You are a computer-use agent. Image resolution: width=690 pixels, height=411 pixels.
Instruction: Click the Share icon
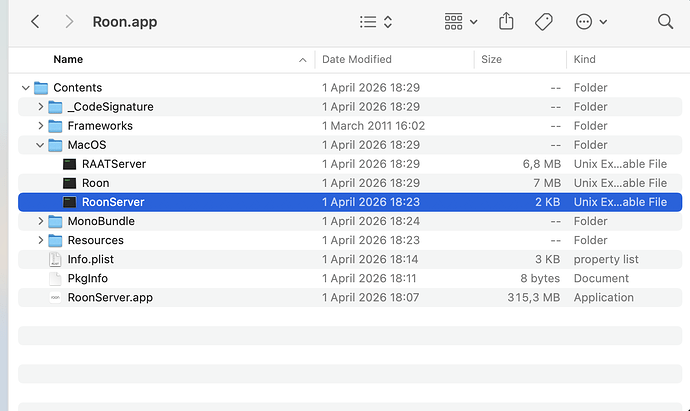tap(506, 21)
